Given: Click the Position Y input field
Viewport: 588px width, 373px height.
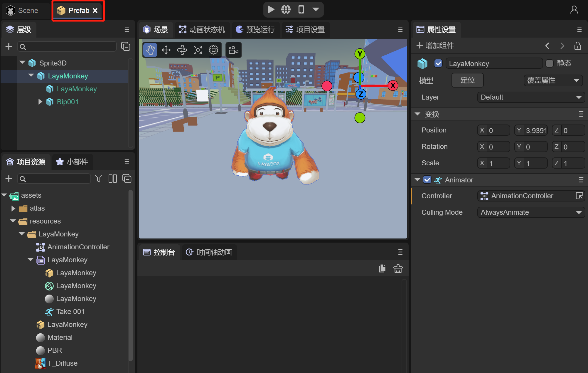Looking at the screenshot, I should [x=535, y=130].
